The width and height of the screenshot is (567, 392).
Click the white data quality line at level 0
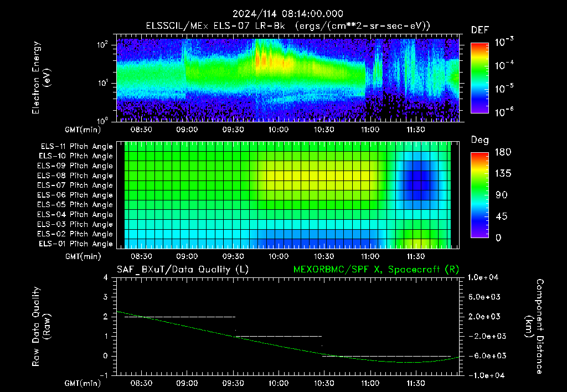(x=386, y=356)
